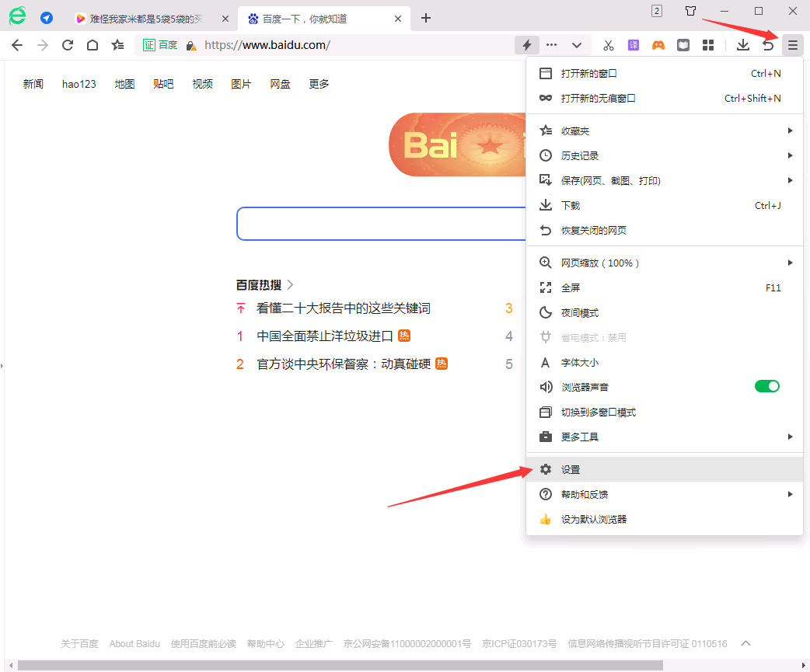This screenshot has height=672, width=810.
Task: Go to the browser home page icon
Action: pos(93,45)
